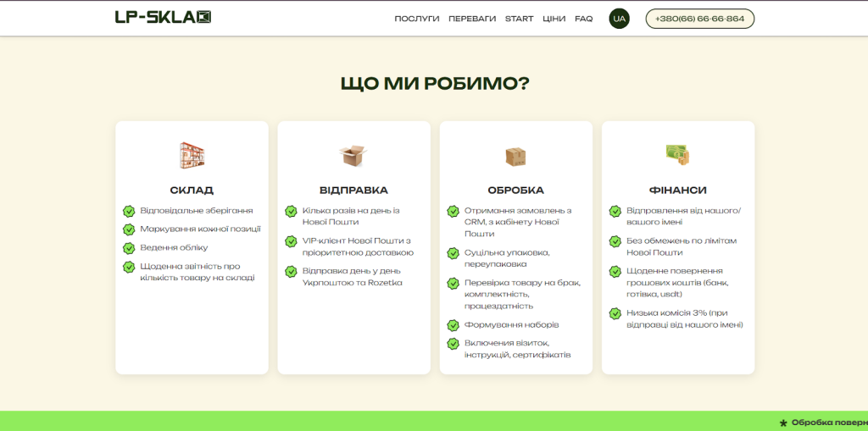Click green checkmark beside Низька комісія 3%
Screen dimensions: 868x431
615,313
